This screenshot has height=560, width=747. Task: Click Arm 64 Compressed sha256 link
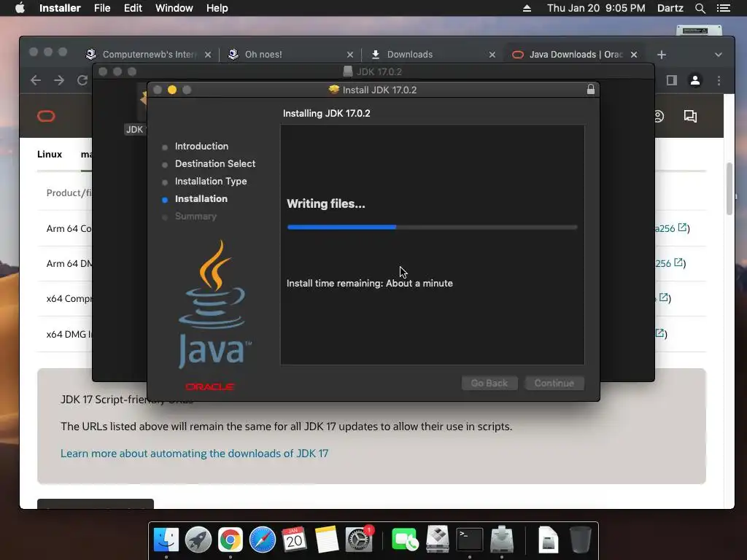[x=671, y=228]
